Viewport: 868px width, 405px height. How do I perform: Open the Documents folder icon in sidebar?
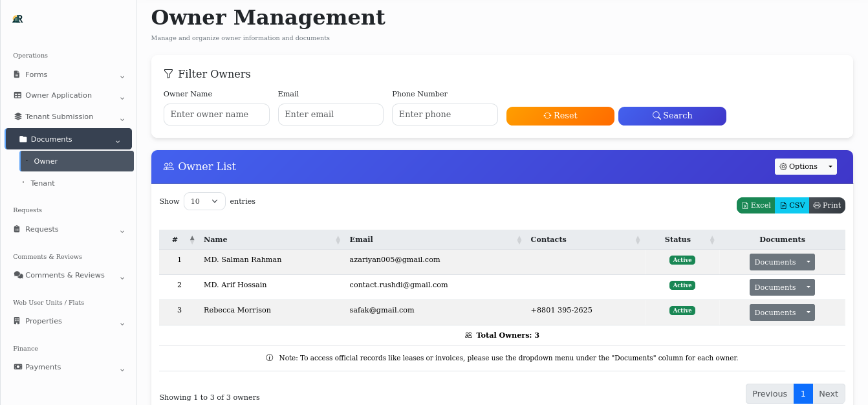pos(23,138)
